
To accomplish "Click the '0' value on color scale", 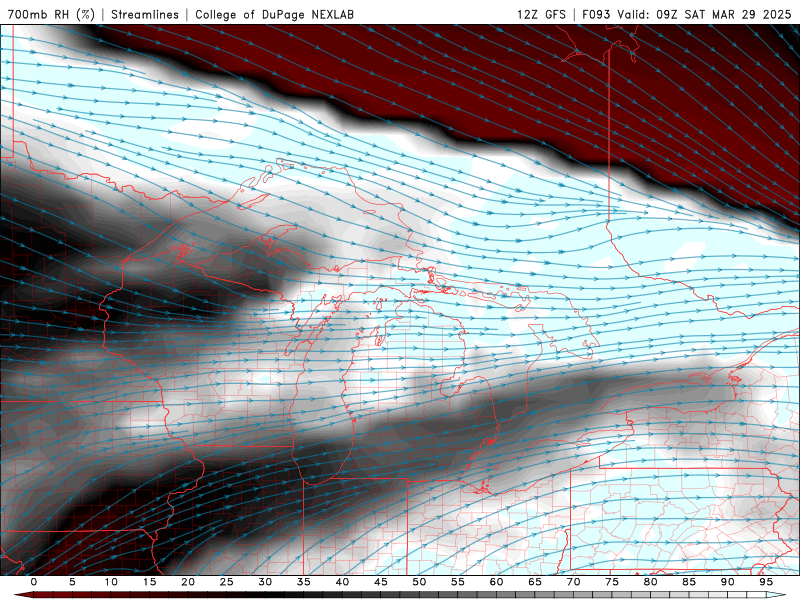I will click(34, 582).
